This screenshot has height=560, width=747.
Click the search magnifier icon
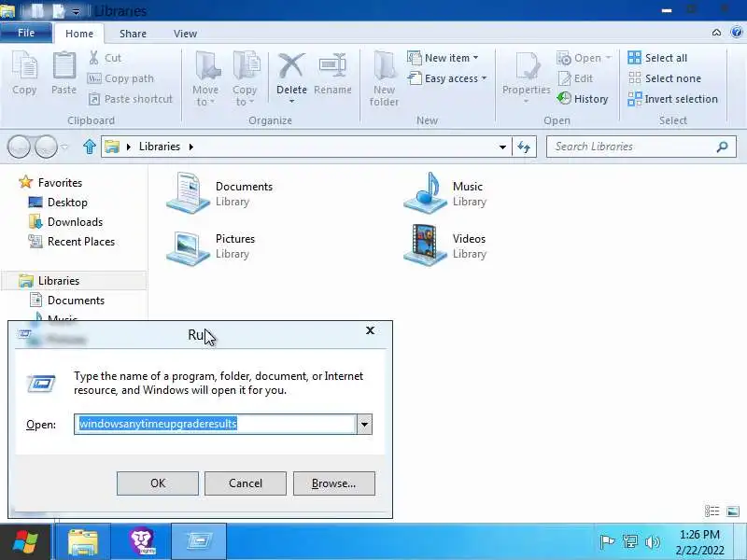[x=722, y=147]
